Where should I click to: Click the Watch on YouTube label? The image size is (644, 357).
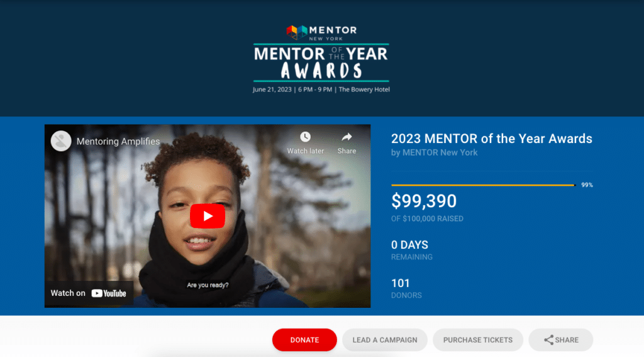tap(88, 293)
